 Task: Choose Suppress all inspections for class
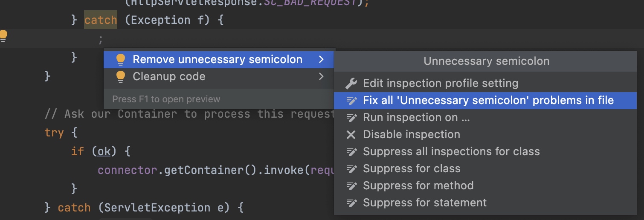[451, 152]
